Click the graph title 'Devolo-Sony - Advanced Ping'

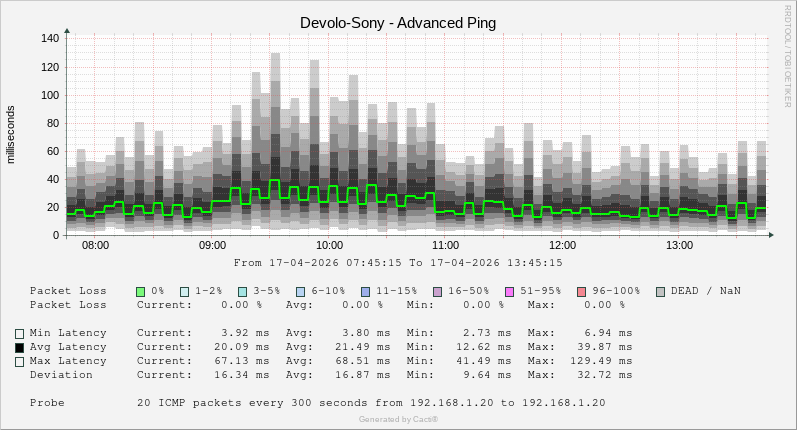point(398,22)
